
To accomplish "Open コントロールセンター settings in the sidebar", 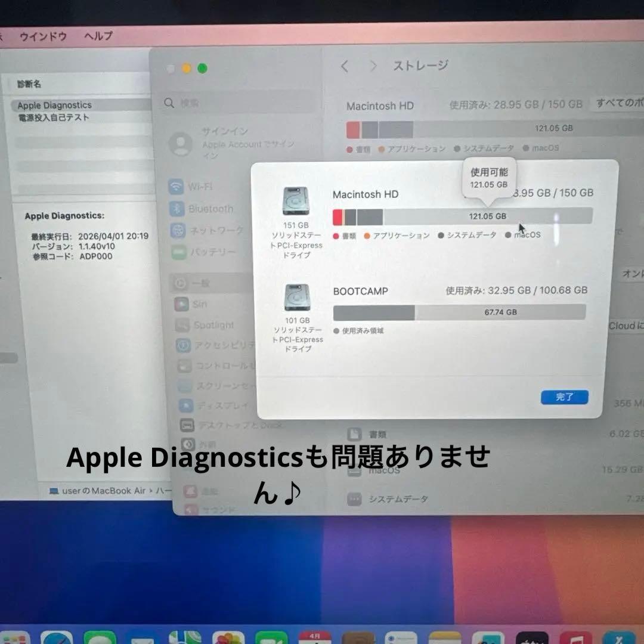I will click(x=216, y=365).
